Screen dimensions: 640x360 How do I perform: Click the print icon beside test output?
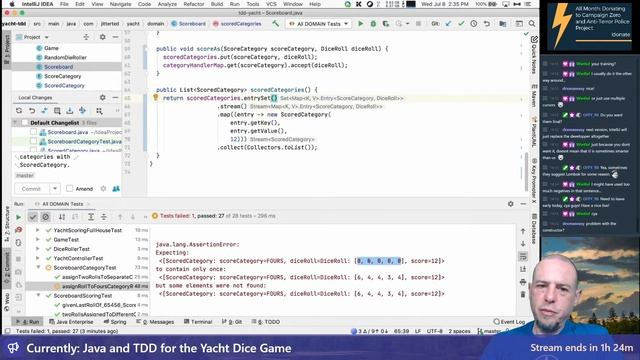pyautogui.click(x=523, y=282)
